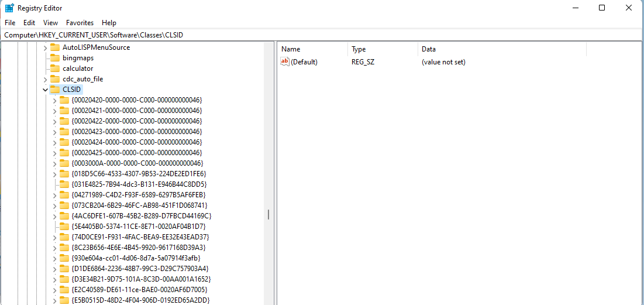
Task: Sort values by the Name column header
Action: (313, 49)
